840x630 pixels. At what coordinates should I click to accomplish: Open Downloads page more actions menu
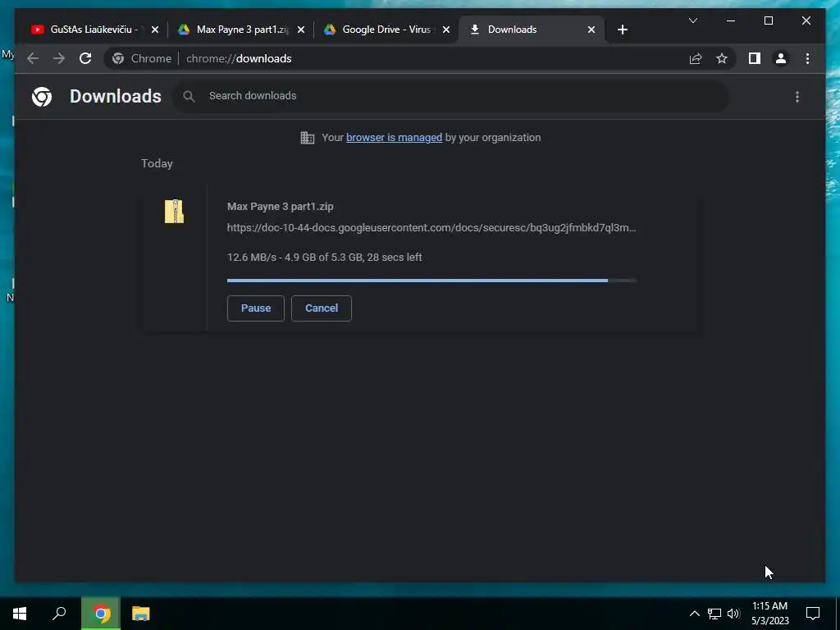pyautogui.click(x=797, y=97)
